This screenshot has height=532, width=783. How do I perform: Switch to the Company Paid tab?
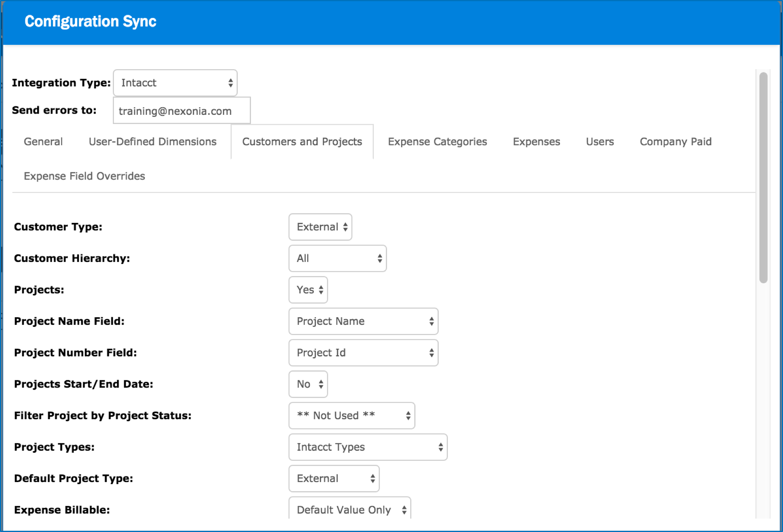(x=675, y=142)
